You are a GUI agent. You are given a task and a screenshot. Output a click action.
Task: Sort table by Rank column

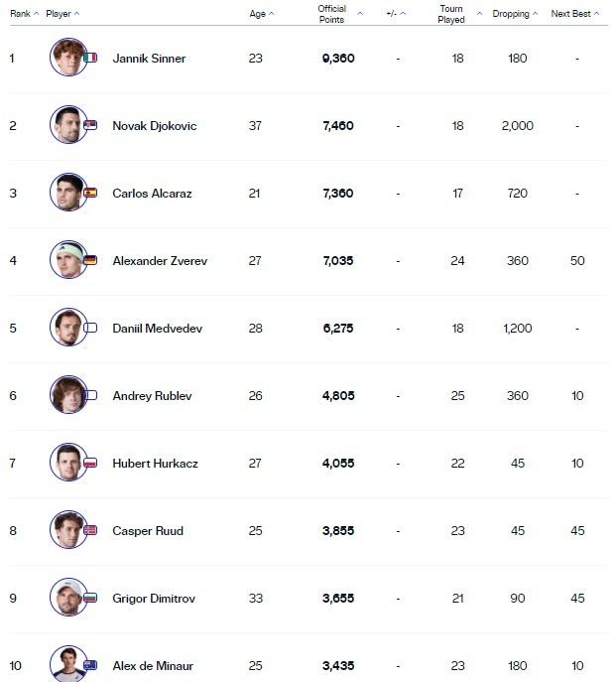(x=24, y=14)
